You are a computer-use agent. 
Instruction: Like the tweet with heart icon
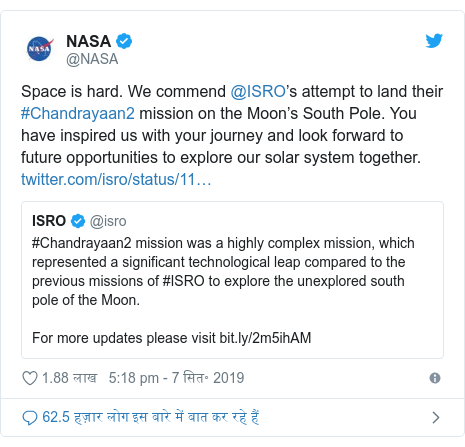tap(30, 378)
